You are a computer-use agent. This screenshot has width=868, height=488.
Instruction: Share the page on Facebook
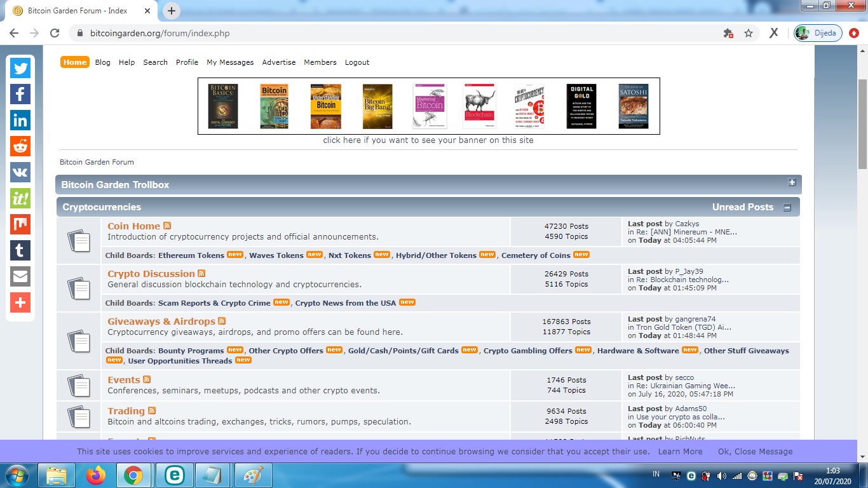[20, 94]
